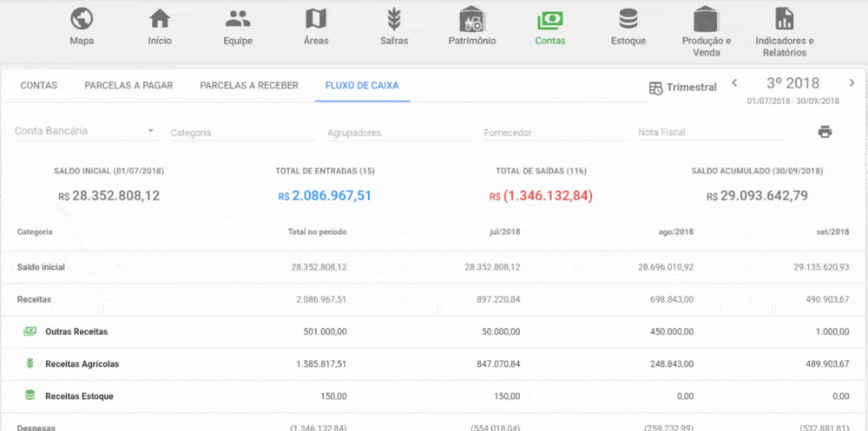Screen dimensions: 868x431
Task: Go to Início home icon
Action: point(160,19)
